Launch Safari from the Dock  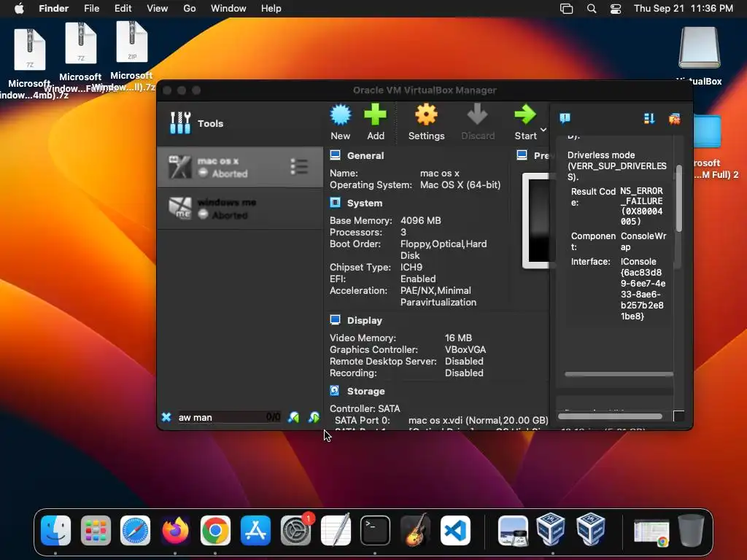pos(135,530)
